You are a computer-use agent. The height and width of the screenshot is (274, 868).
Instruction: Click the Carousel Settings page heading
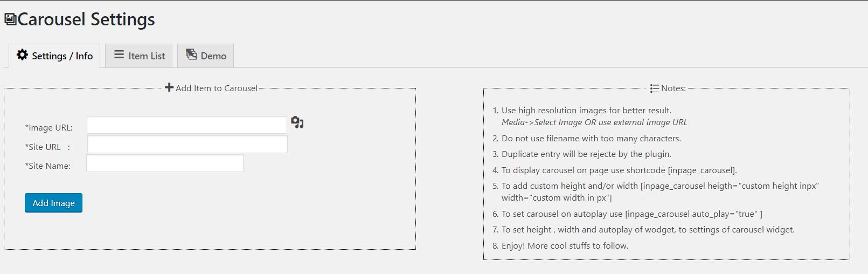tap(86, 19)
